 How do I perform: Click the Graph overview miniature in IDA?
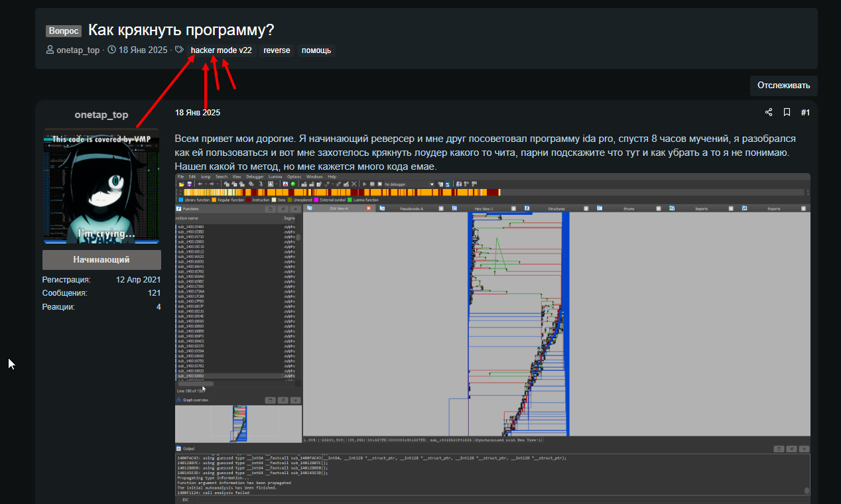(x=238, y=423)
